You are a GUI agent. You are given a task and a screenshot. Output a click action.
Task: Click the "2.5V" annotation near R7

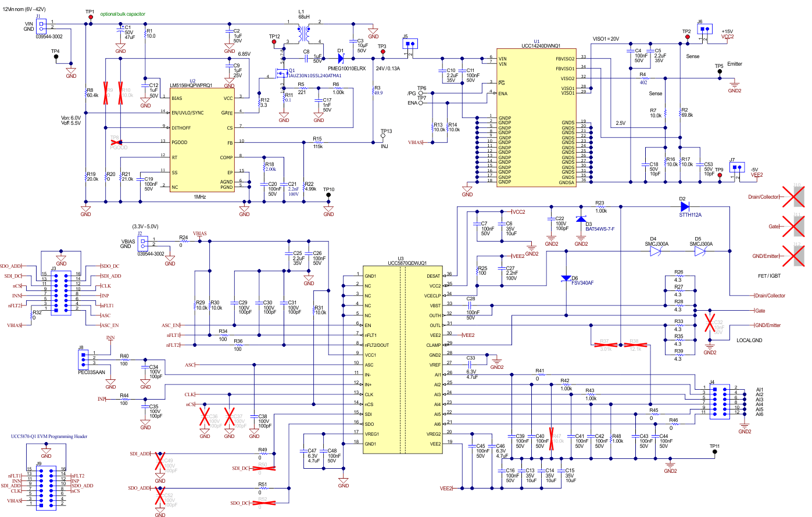point(621,123)
